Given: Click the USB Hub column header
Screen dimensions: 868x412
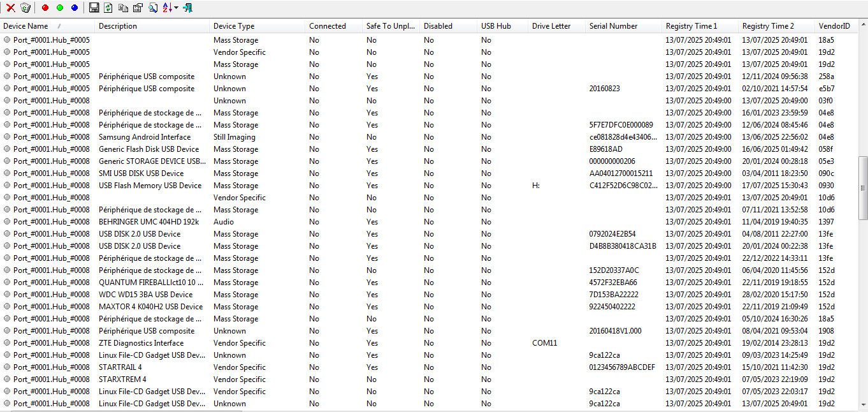Looking at the screenshot, I should (503, 26).
